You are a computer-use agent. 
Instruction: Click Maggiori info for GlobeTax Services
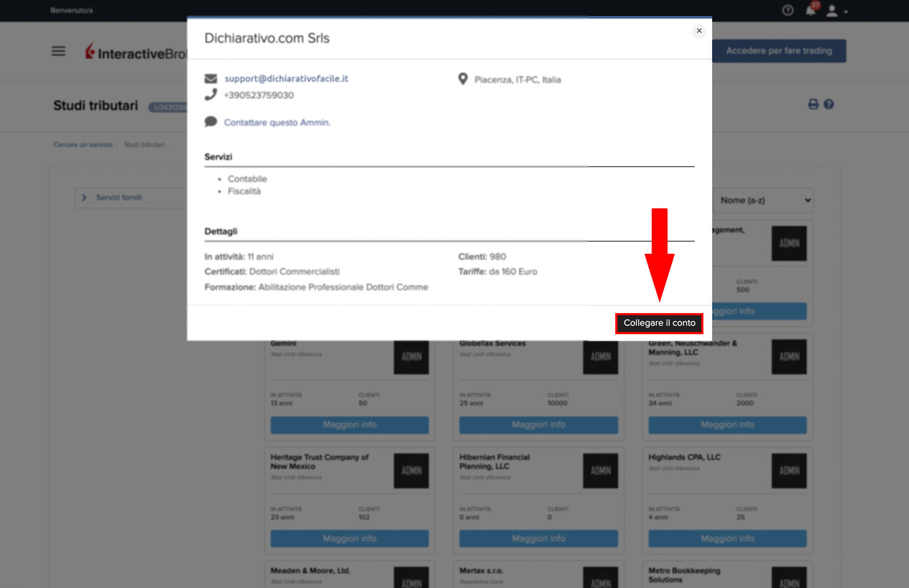pyautogui.click(x=539, y=424)
